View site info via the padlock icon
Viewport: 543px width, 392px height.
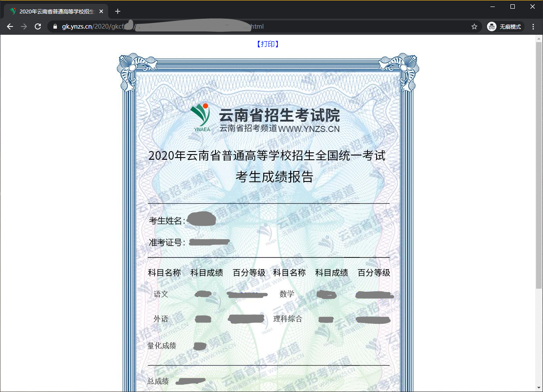(55, 26)
